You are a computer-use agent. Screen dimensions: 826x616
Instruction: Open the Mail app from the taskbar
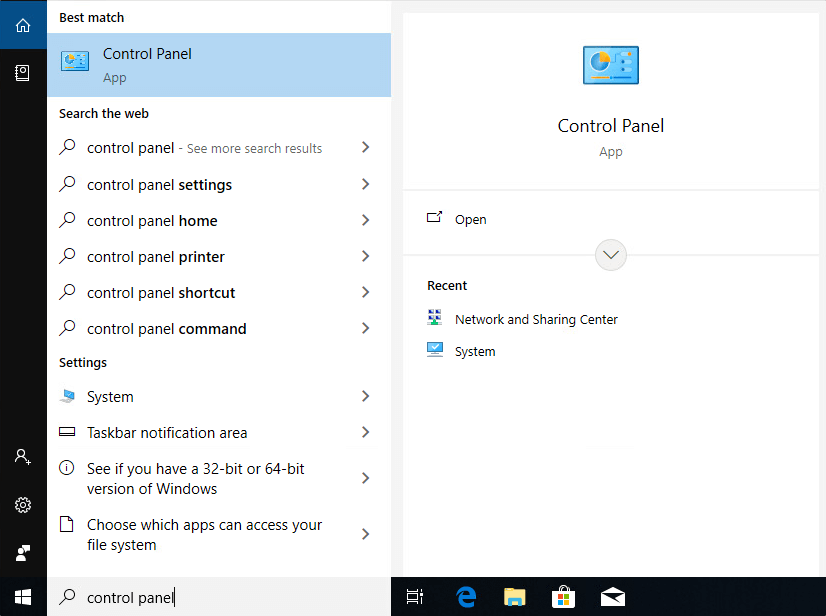coord(612,597)
